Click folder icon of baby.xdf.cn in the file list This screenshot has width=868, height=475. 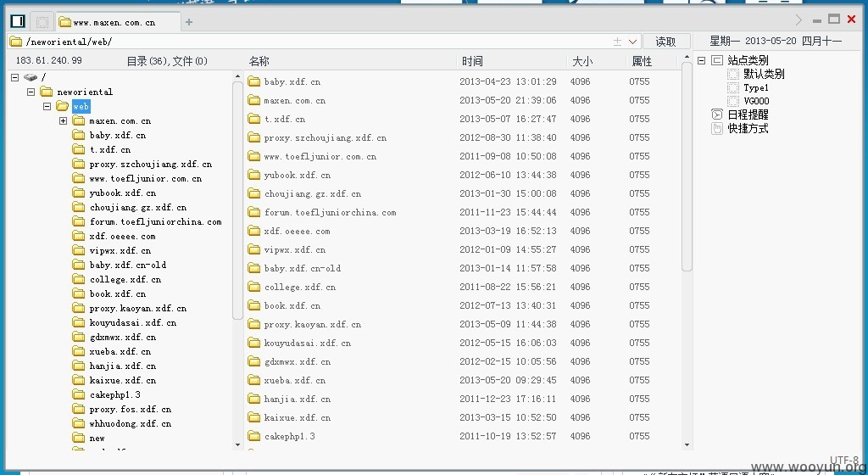[x=254, y=81]
